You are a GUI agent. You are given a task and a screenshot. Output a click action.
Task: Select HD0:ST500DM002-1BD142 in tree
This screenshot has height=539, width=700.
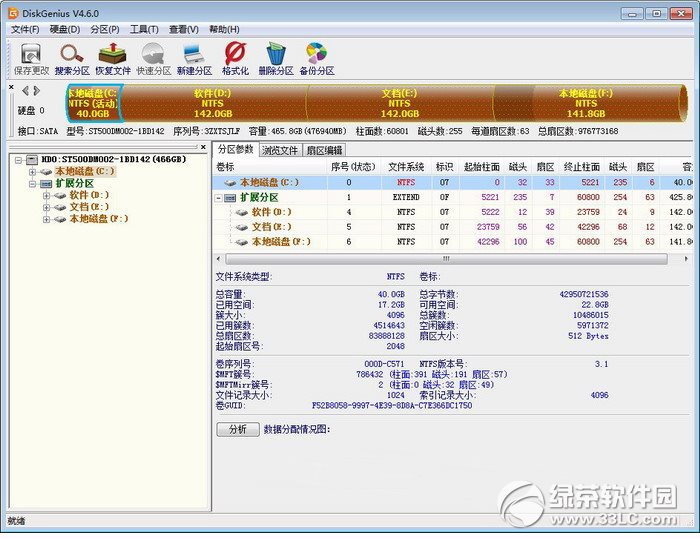pyautogui.click(x=113, y=159)
